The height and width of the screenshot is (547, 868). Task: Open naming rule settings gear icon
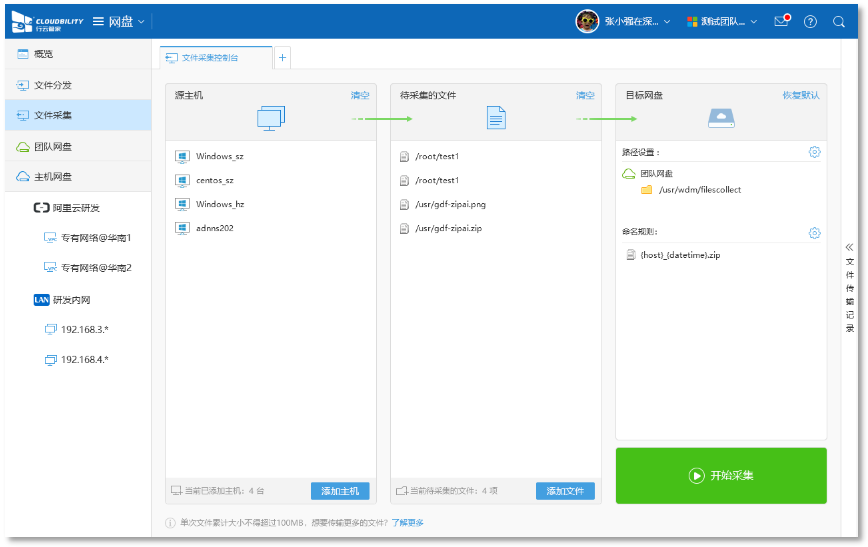pos(814,233)
